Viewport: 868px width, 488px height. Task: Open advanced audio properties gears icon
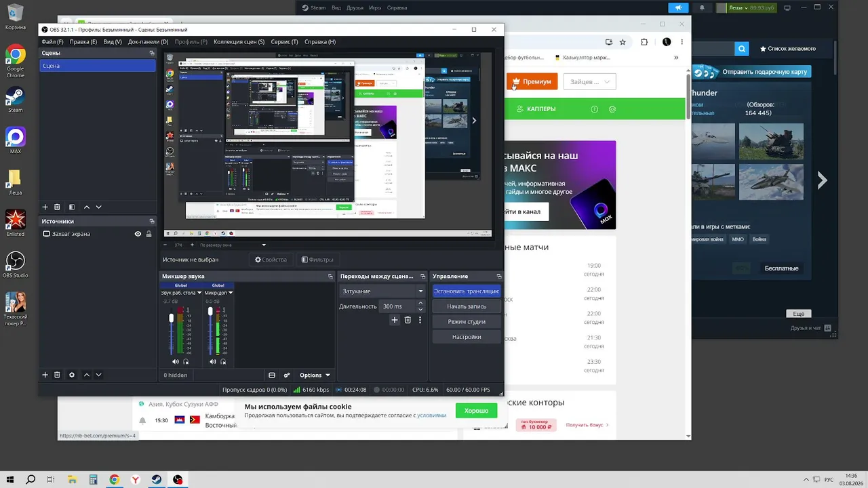point(287,375)
